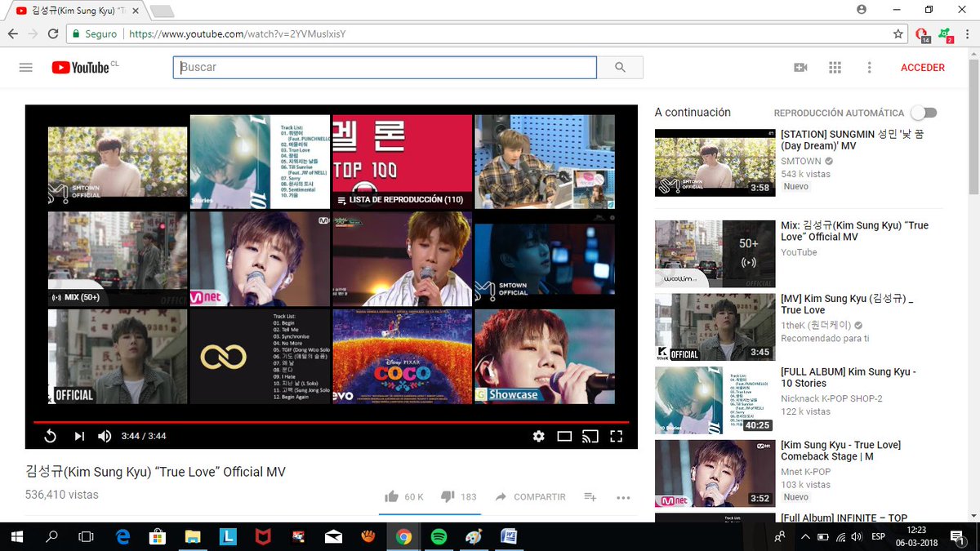Launch Microsoft Edge from taskbar
Image resolution: width=980 pixels, height=551 pixels.
click(122, 536)
